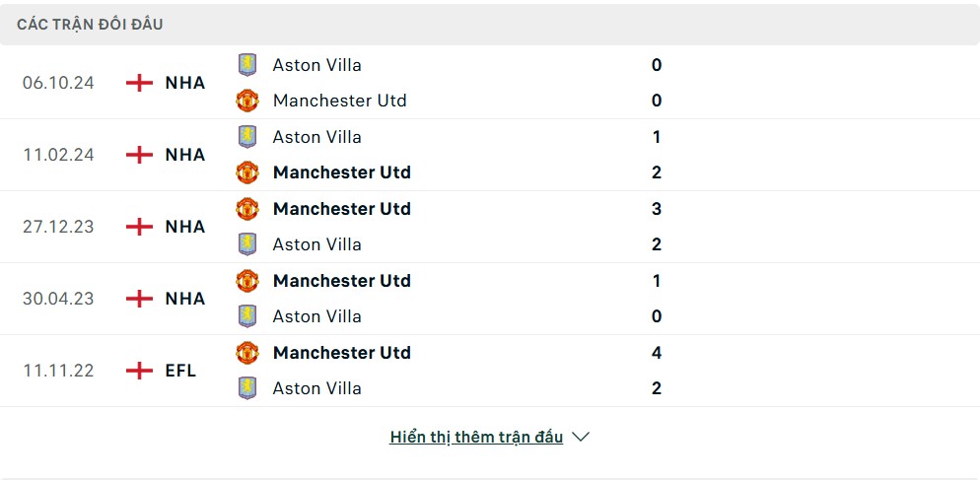
Task: Open the 06.10.24 match date row
Action: coord(490,83)
